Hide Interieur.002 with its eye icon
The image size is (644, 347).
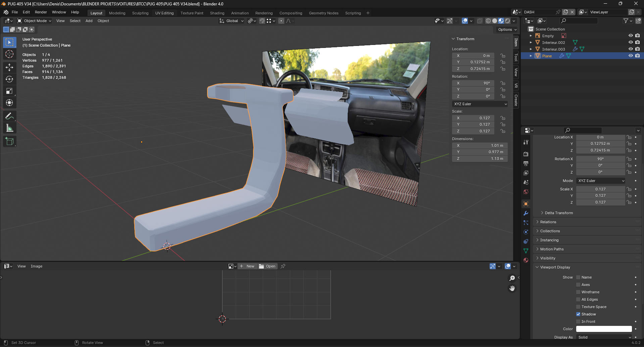[631, 42]
